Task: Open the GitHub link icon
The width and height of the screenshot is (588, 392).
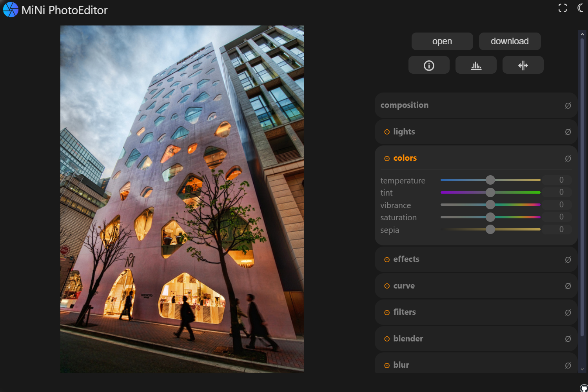Action: coord(584,388)
